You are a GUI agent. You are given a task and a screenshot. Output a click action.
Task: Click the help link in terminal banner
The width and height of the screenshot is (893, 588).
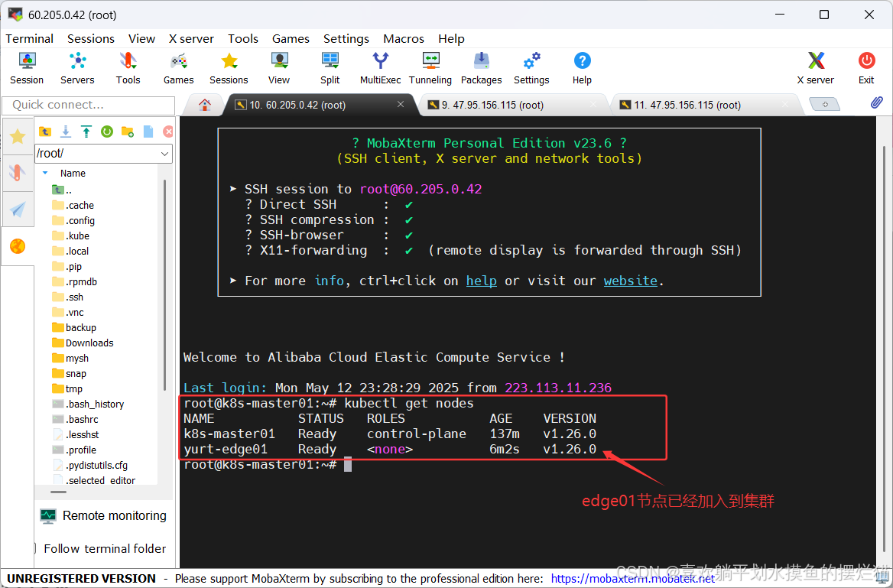pyautogui.click(x=481, y=281)
